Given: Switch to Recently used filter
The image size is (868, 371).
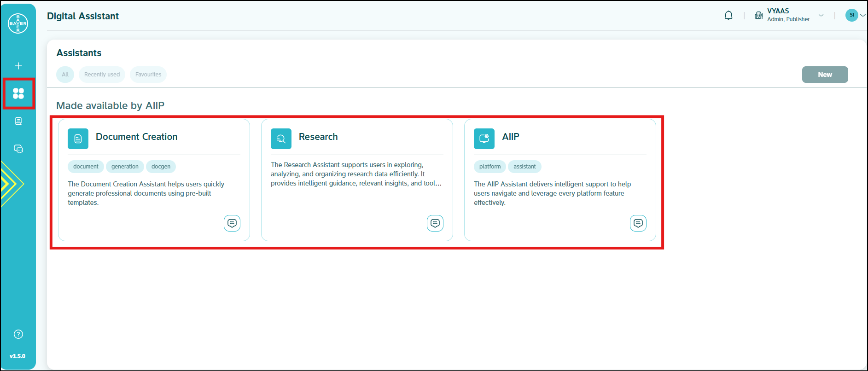Looking at the screenshot, I should pos(102,75).
